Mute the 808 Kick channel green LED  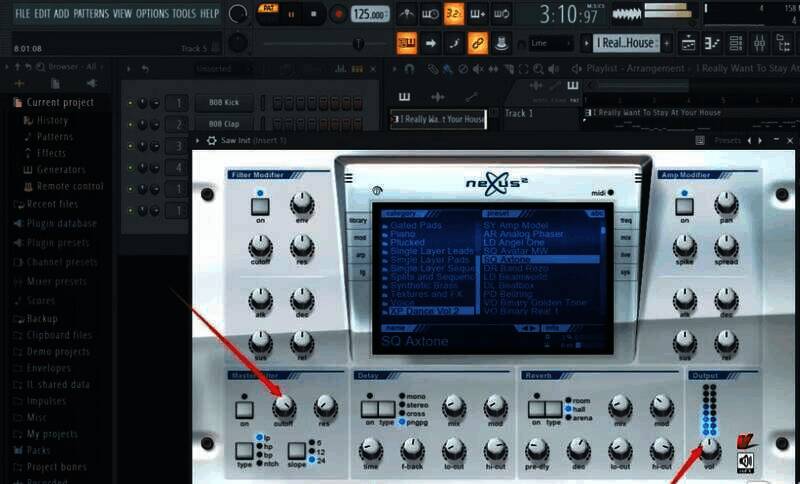(x=131, y=104)
